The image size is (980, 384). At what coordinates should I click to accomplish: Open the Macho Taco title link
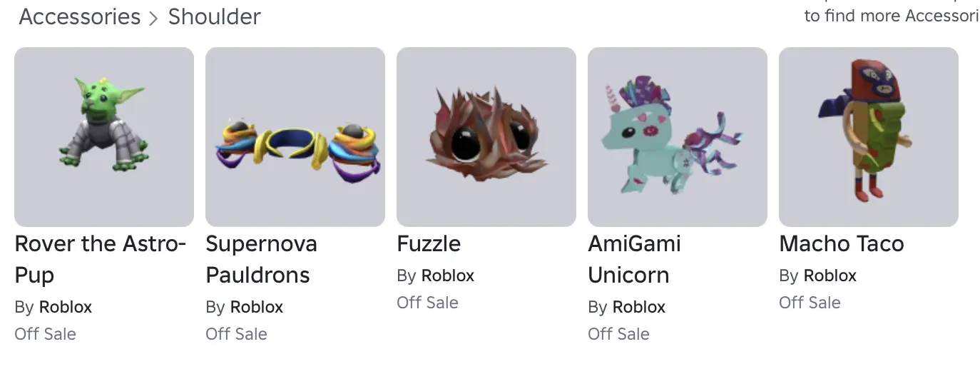[842, 244]
